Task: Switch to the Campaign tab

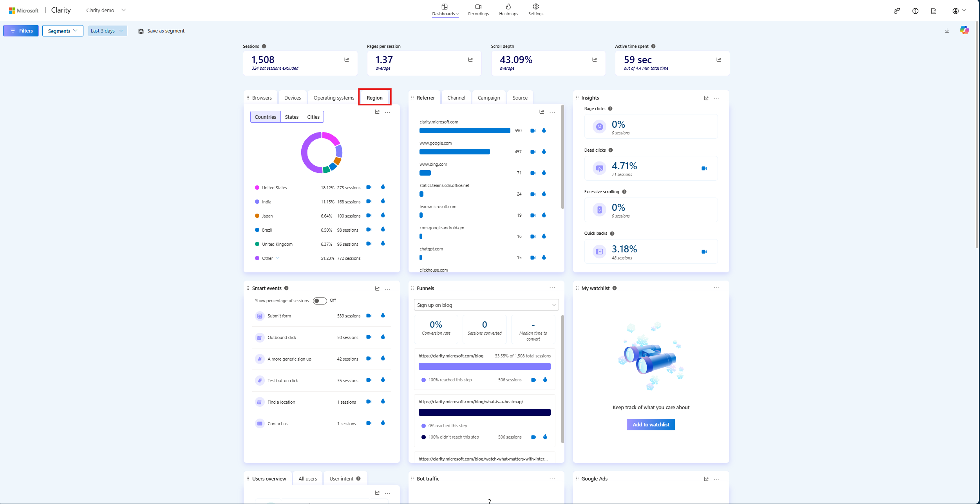Action: (489, 98)
